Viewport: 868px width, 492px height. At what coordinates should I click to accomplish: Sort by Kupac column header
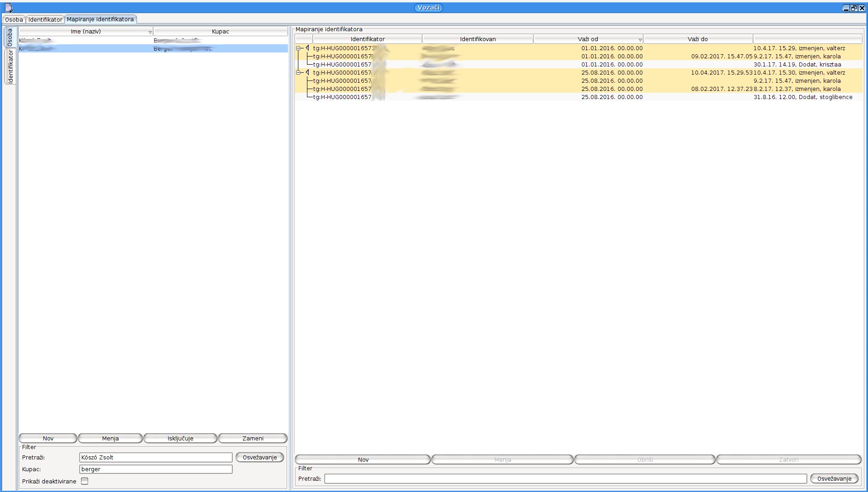coord(220,31)
